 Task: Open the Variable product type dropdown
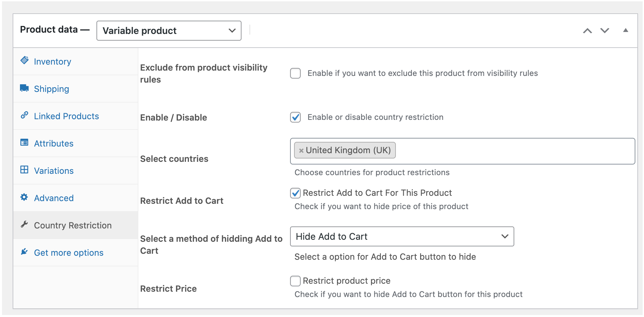(x=169, y=31)
